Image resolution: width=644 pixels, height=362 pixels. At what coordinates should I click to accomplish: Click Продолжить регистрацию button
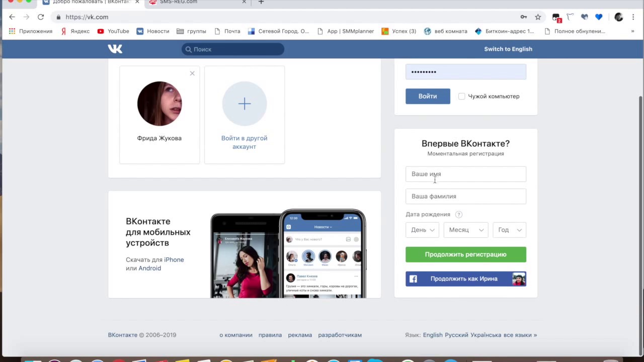[466, 254]
